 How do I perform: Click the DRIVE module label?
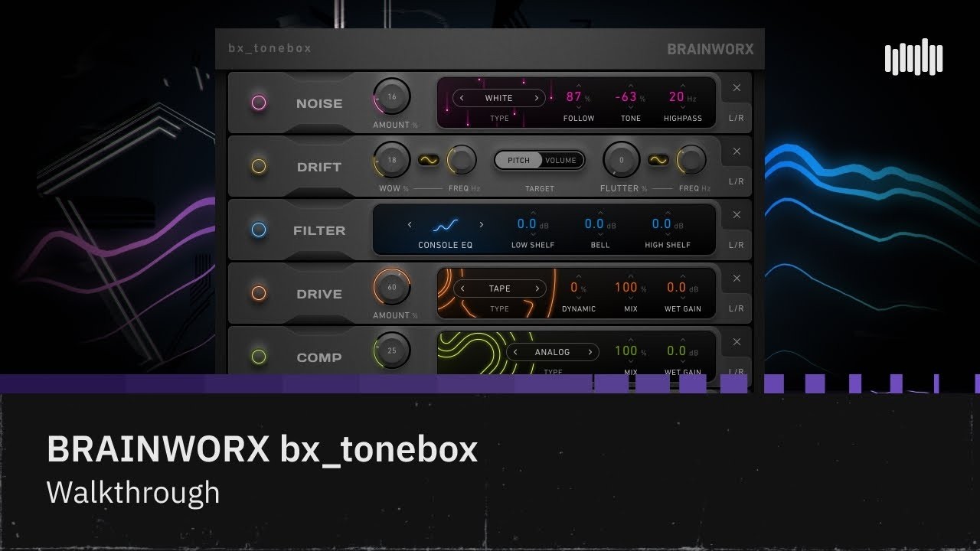tap(319, 295)
